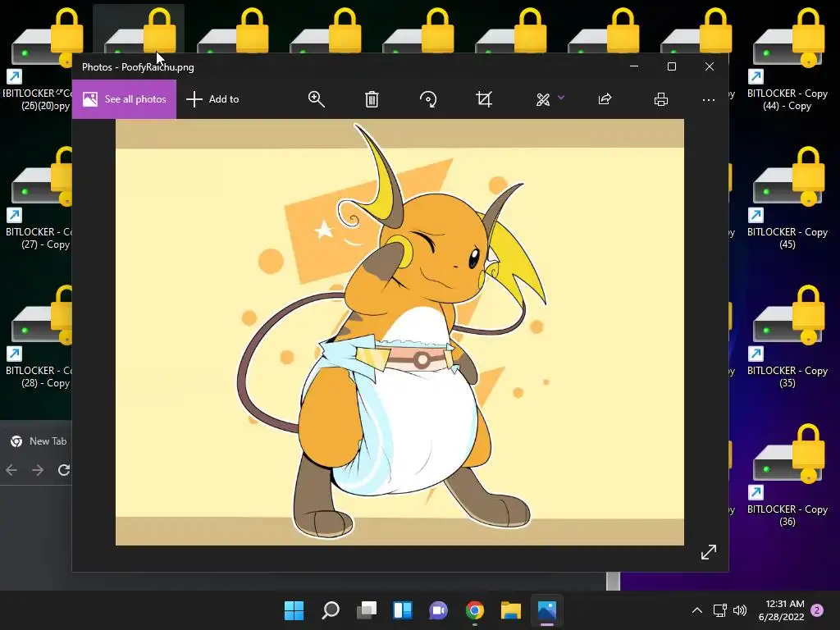Open the Widgets panel from taskbar
840x630 pixels.
pyautogui.click(x=403, y=610)
